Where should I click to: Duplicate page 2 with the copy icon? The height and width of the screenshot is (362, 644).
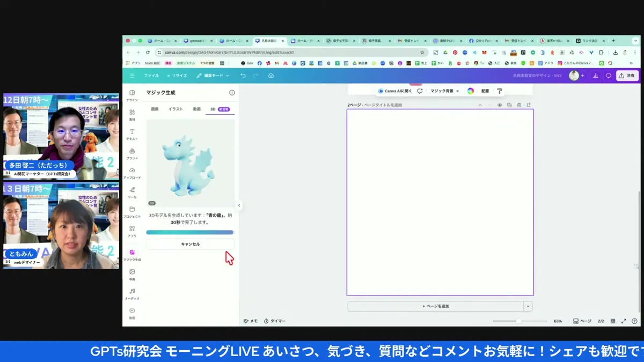[x=509, y=105]
